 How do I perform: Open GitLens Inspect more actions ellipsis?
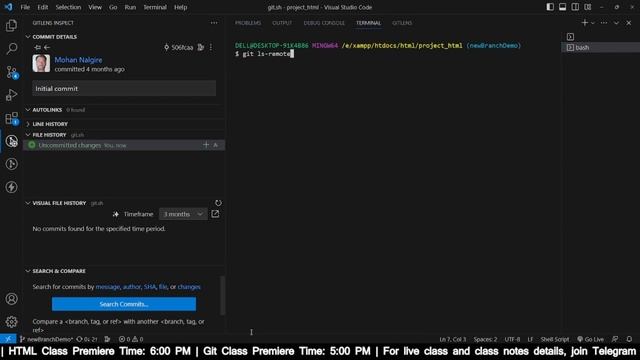coord(214,23)
